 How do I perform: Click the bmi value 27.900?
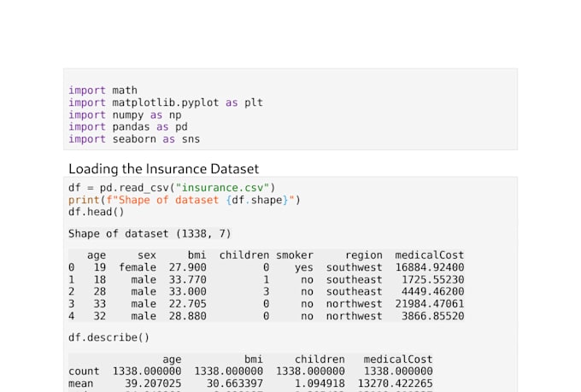pyautogui.click(x=187, y=267)
